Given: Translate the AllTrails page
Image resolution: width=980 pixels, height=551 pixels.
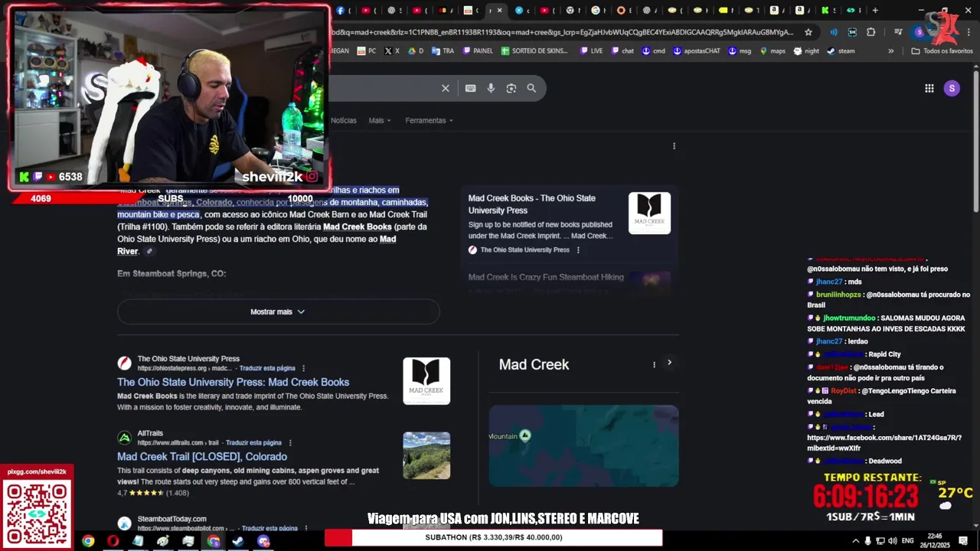Looking at the screenshot, I should pos(253,442).
